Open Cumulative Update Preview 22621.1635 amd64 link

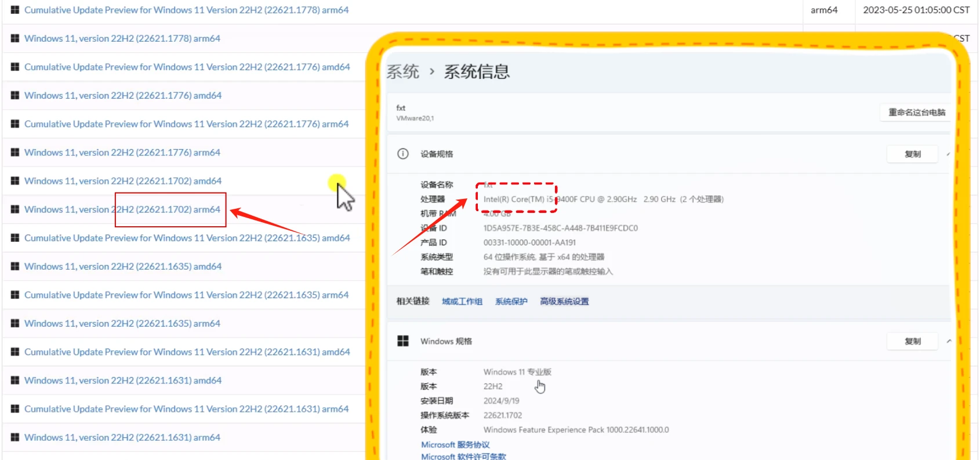(x=187, y=238)
